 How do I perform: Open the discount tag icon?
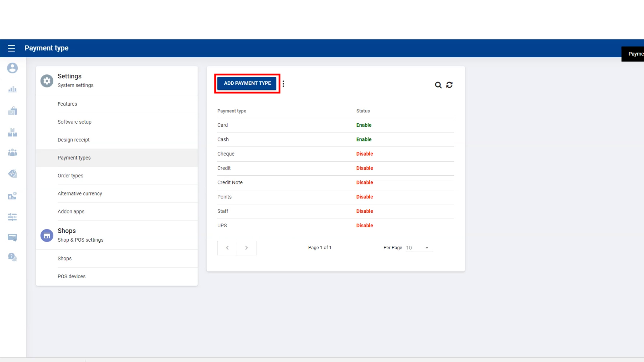pos(12,174)
